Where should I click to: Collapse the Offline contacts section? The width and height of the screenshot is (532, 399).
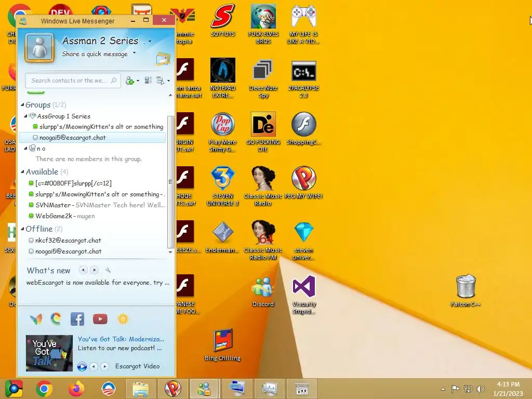(22, 229)
